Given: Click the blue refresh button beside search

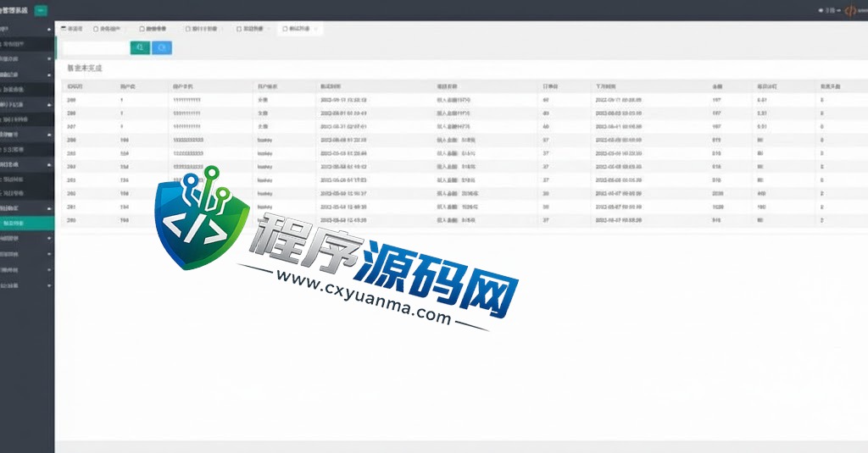Looking at the screenshot, I should (162, 47).
